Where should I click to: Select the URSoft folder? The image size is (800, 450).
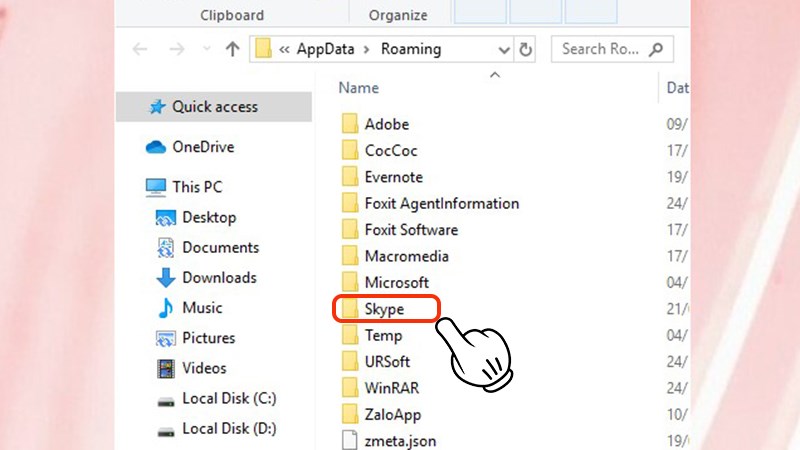(x=387, y=362)
